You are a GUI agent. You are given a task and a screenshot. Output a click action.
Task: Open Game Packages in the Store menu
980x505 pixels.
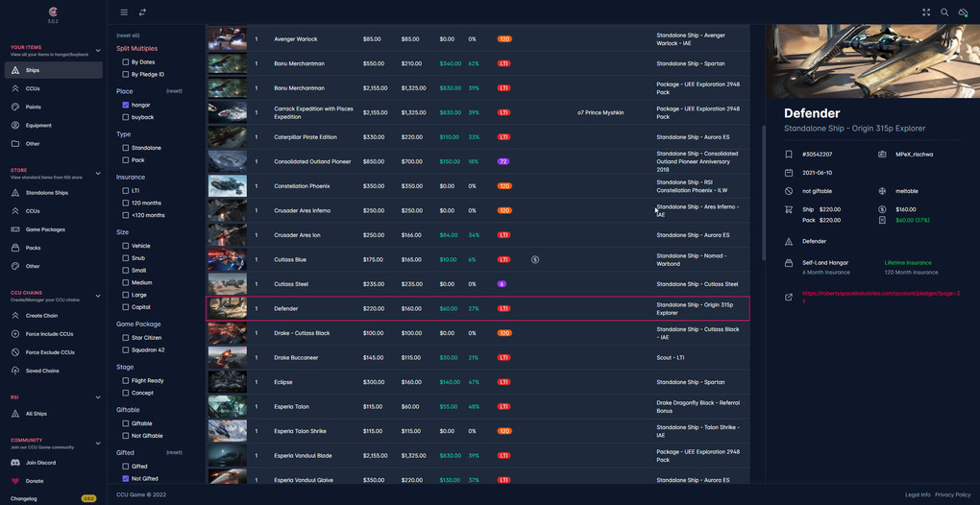point(44,229)
